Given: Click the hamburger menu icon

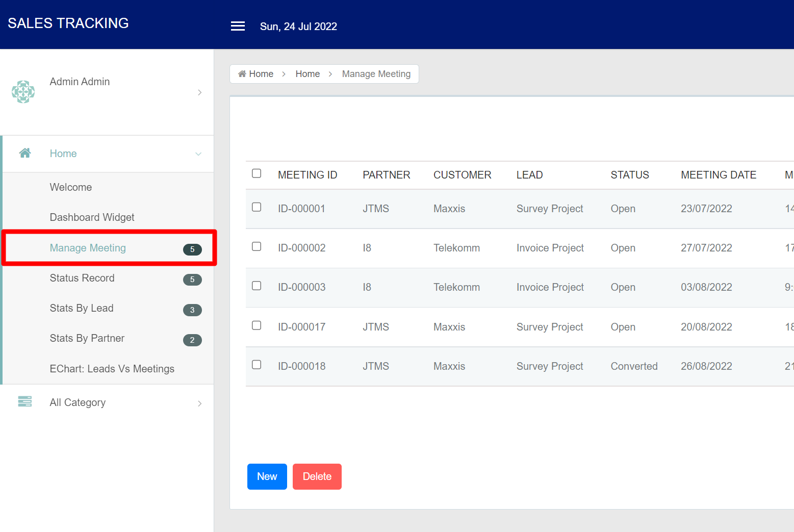Looking at the screenshot, I should click(x=238, y=26).
